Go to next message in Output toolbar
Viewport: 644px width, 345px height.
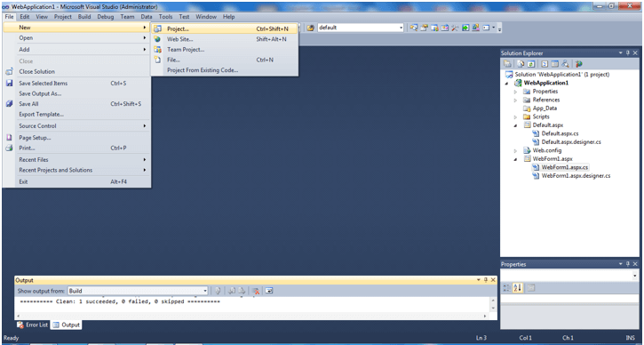pos(242,291)
